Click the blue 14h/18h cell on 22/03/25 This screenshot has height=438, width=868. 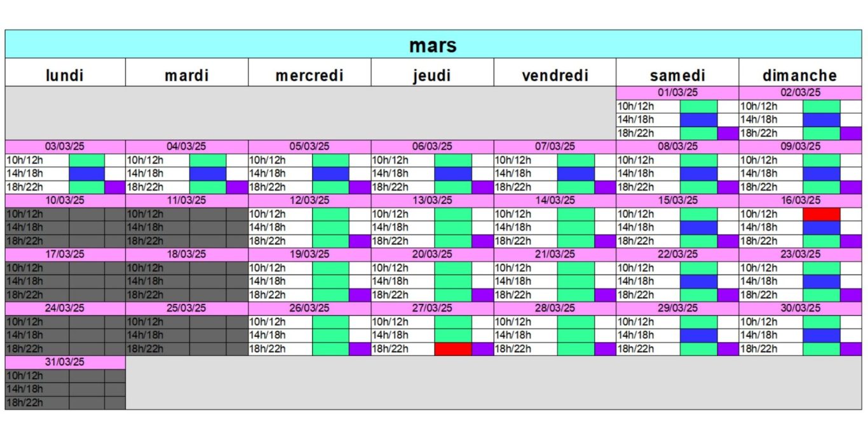pos(699,281)
